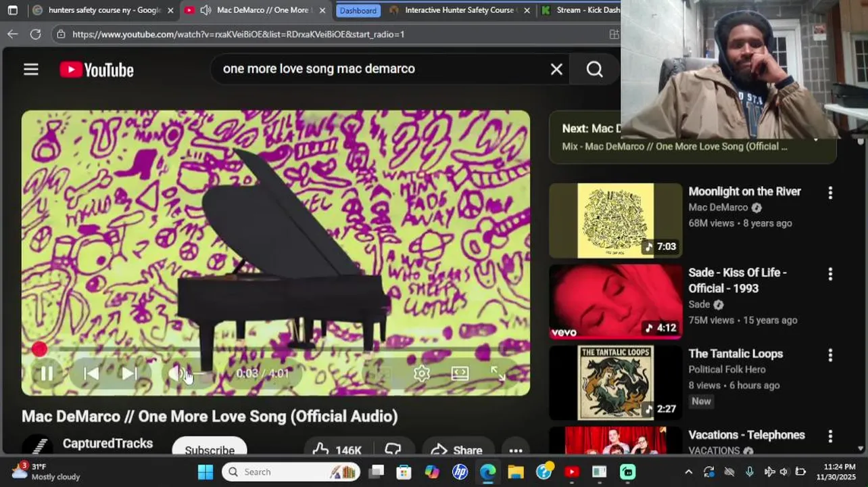Screen dimensions: 868x487
Task: Open the Windows Start menu
Action: (x=206, y=471)
